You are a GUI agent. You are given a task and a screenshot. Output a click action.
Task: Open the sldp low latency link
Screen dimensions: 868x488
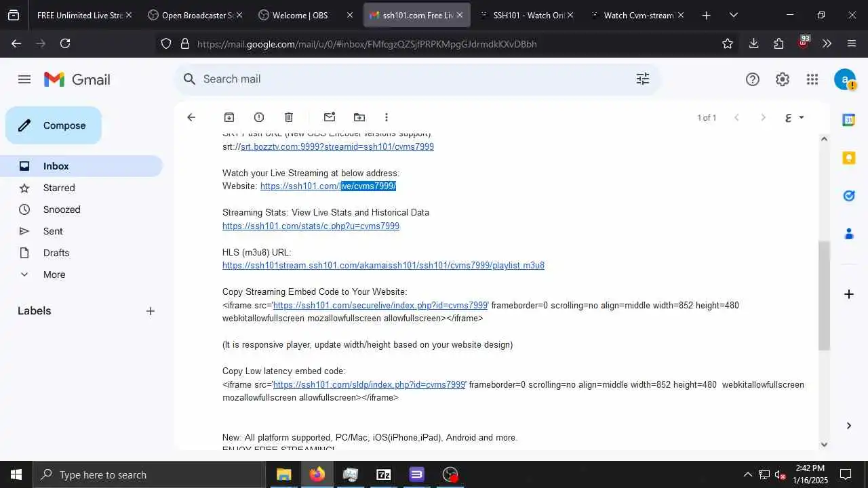click(369, 384)
